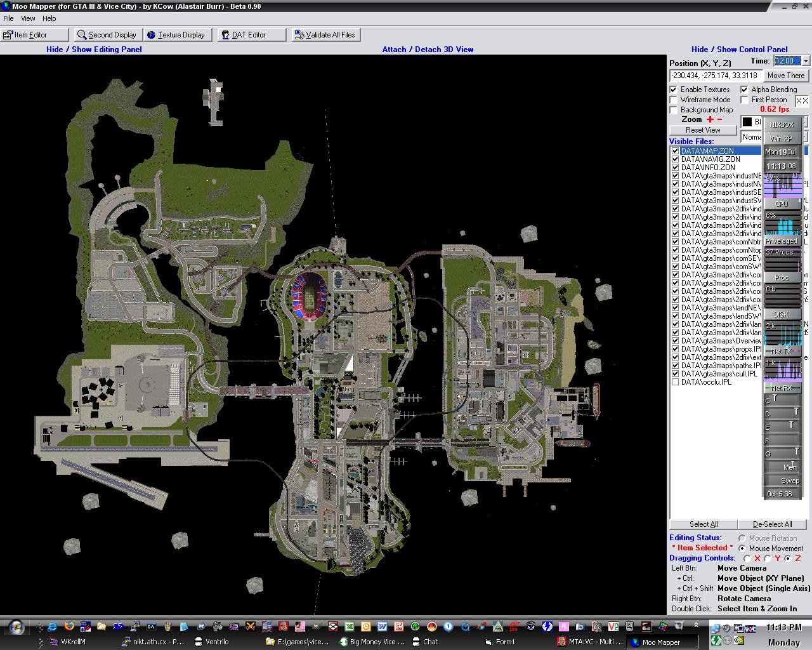Open the Help menu
This screenshot has height=650, width=812.
tap(49, 18)
